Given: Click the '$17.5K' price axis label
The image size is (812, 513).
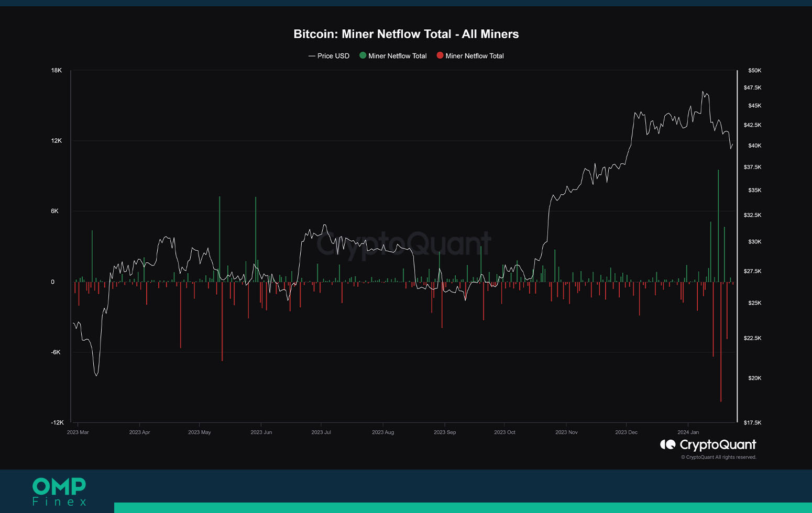Looking at the screenshot, I should point(753,422).
